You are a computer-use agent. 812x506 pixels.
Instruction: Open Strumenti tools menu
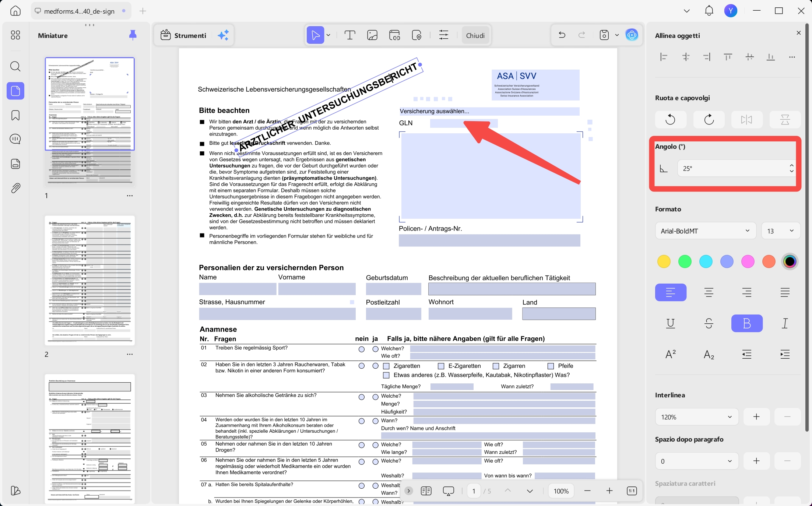click(x=183, y=35)
